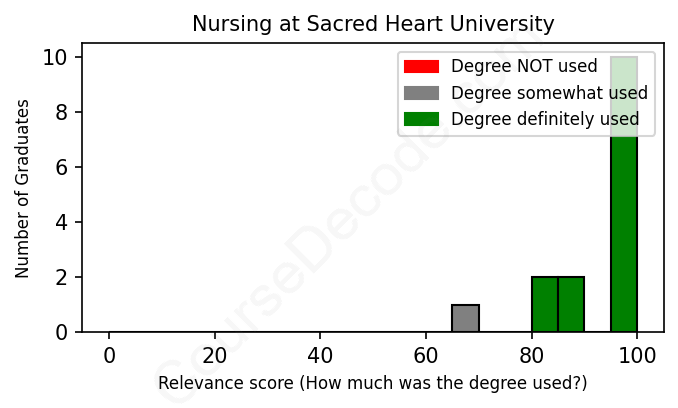Click the x-axis tick label 100

pyautogui.click(x=637, y=355)
